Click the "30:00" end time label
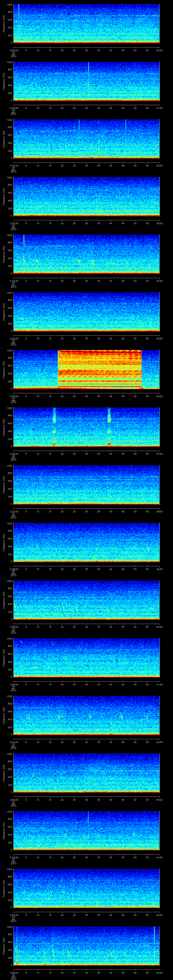The width and height of the screenshot is (173, 980). 159,50
